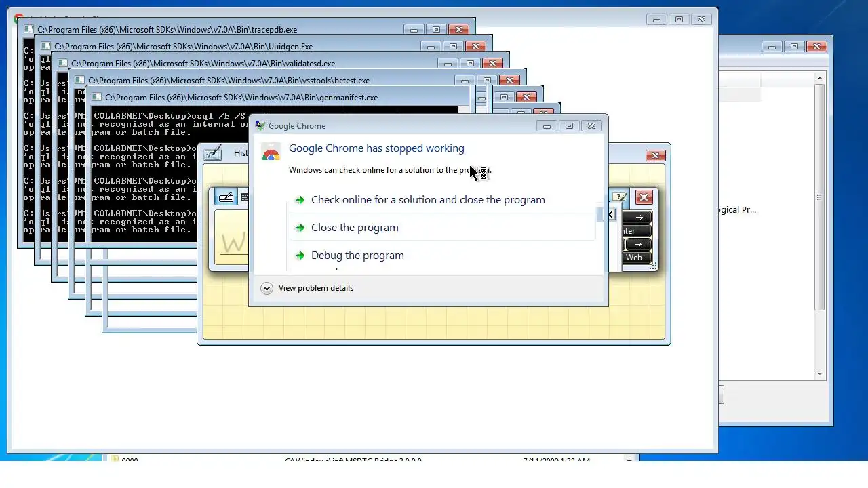This screenshot has height=488, width=868.
Task: Click the 'osql /E /S' command line in console
Action: (x=220, y=115)
